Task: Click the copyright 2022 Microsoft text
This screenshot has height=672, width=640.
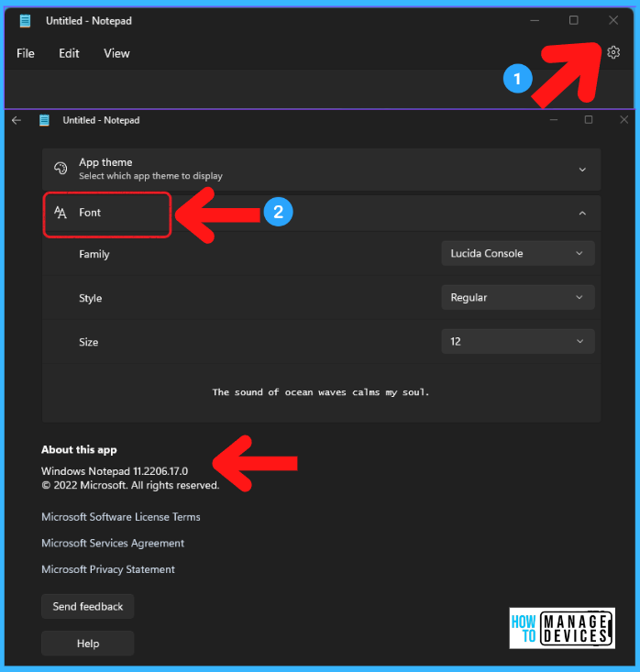Action: [130, 485]
